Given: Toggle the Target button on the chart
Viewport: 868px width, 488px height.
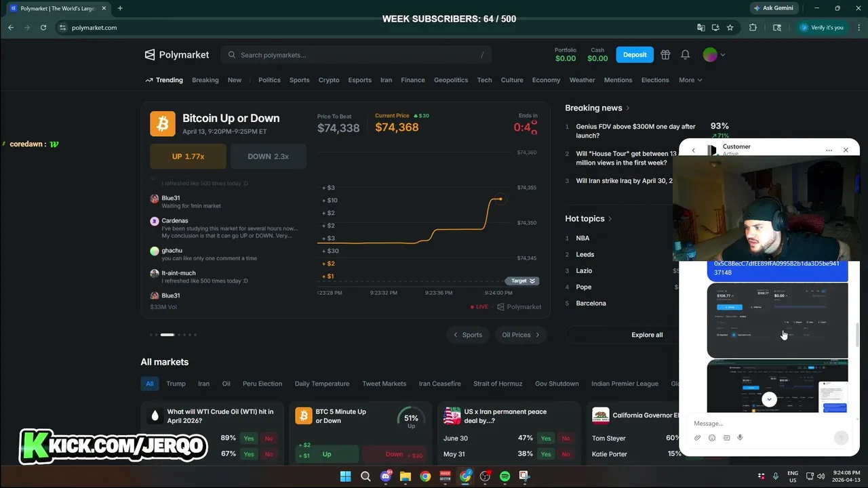Looking at the screenshot, I should point(522,281).
